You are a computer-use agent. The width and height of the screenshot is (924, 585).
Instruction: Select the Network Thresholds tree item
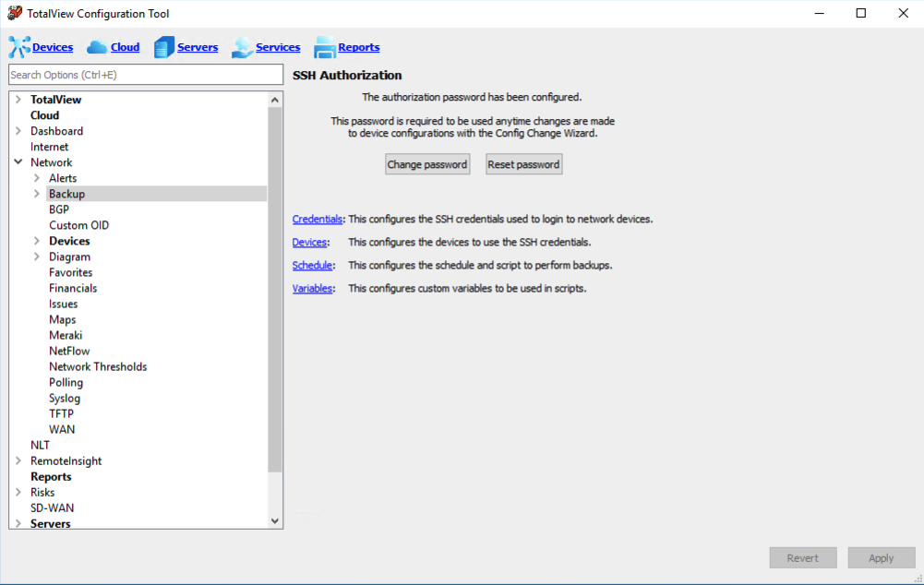pos(98,366)
